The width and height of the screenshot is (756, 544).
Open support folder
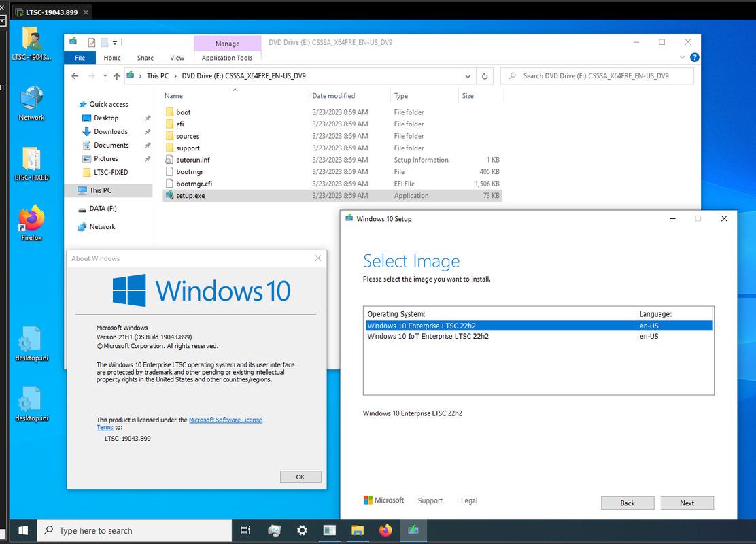pos(188,148)
